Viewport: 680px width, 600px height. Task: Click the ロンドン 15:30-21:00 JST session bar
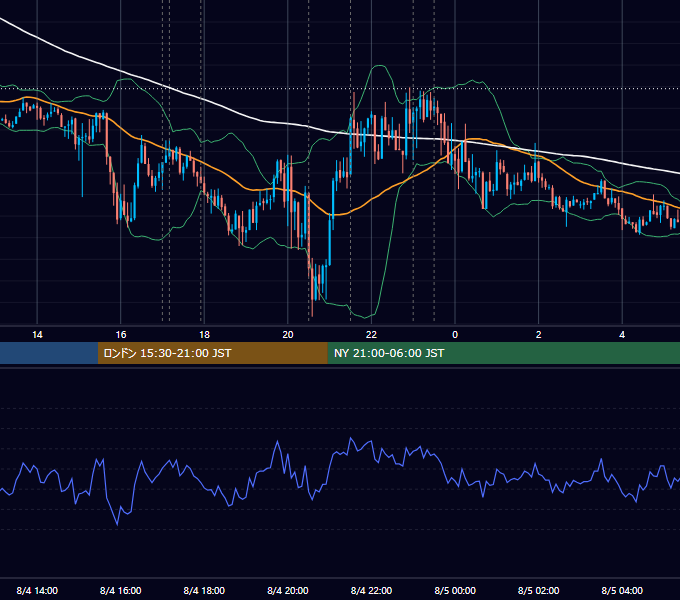tap(212, 353)
